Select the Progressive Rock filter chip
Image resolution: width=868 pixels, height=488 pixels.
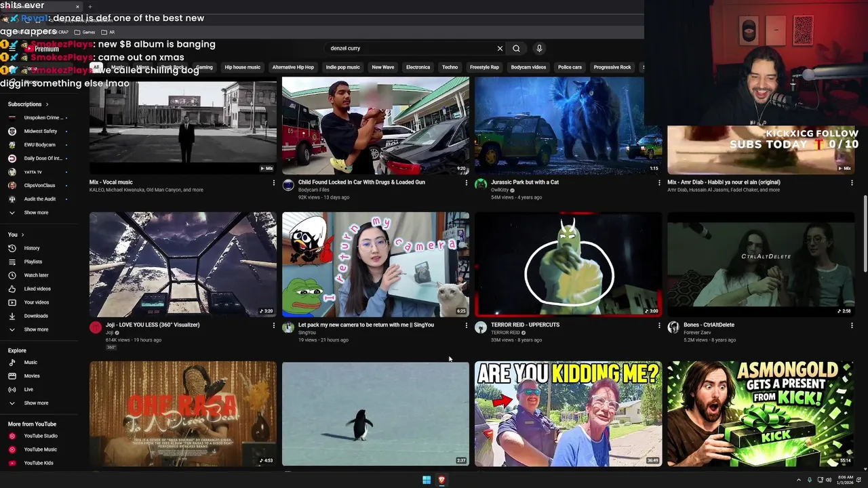(x=612, y=67)
